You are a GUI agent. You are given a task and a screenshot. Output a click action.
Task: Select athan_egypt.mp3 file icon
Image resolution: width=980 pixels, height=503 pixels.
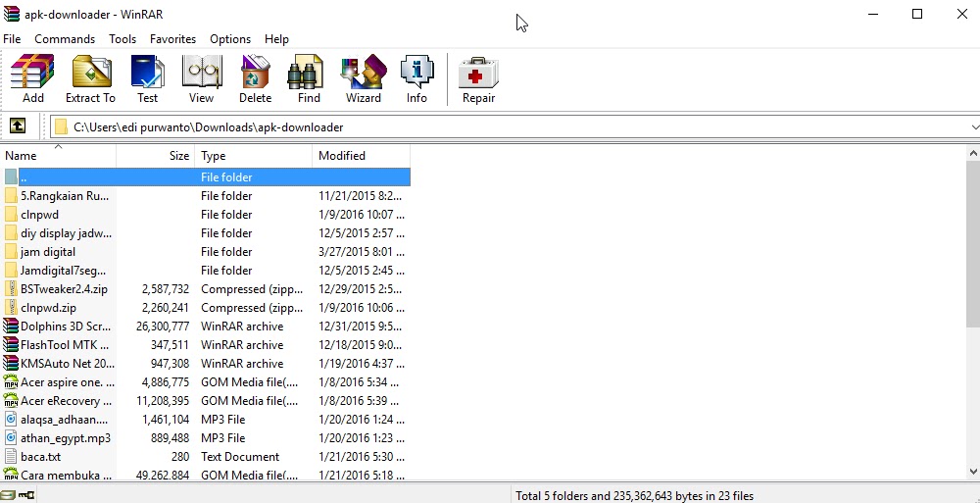[11, 438]
